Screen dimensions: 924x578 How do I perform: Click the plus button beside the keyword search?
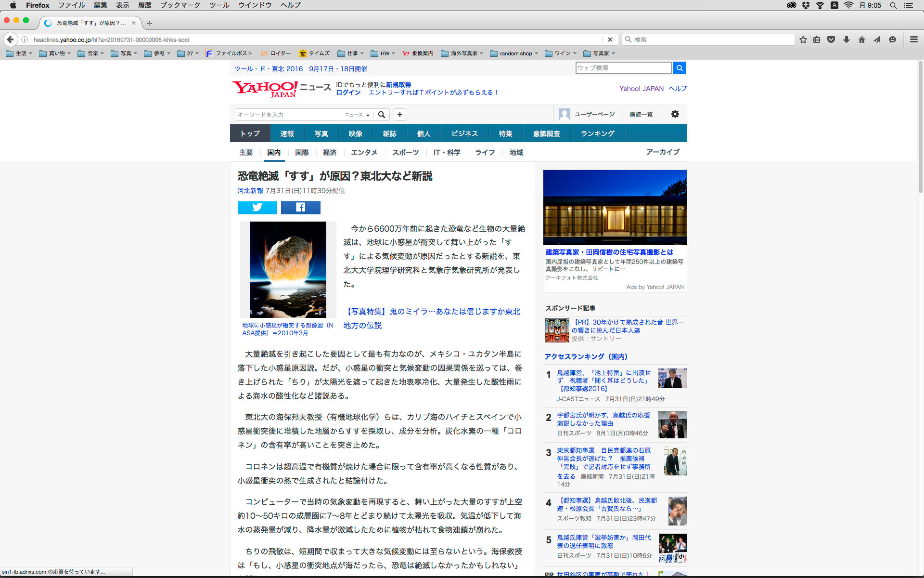(x=399, y=115)
